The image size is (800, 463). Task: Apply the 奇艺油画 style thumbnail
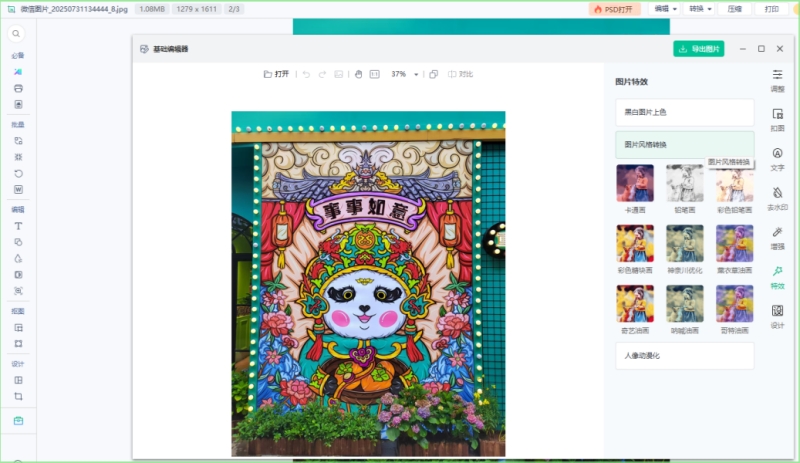pyautogui.click(x=635, y=303)
